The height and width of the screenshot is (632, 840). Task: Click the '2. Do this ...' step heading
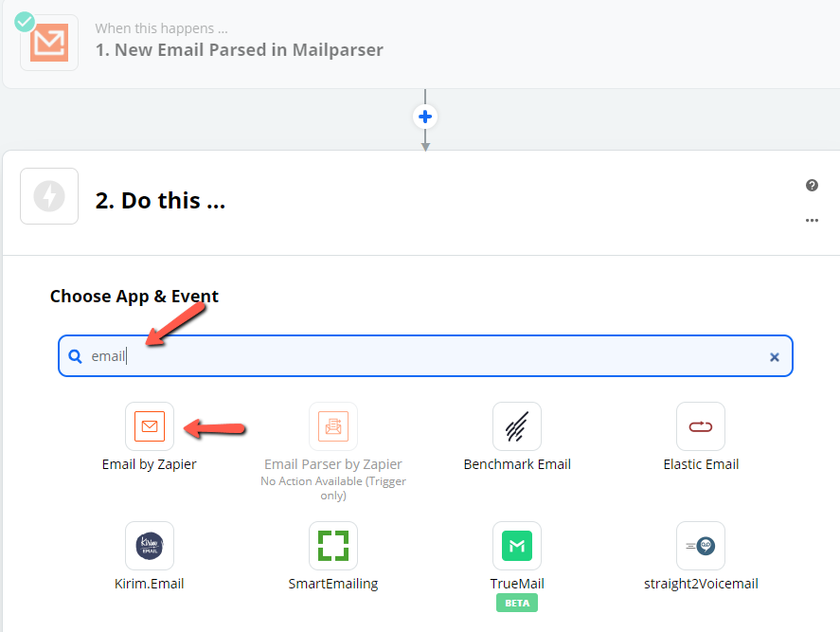[x=160, y=201]
